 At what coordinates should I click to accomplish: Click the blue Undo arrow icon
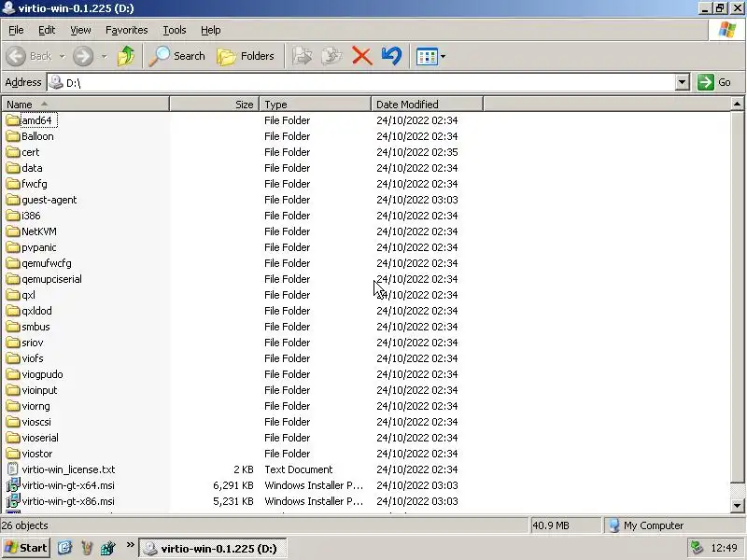tap(391, 56)
